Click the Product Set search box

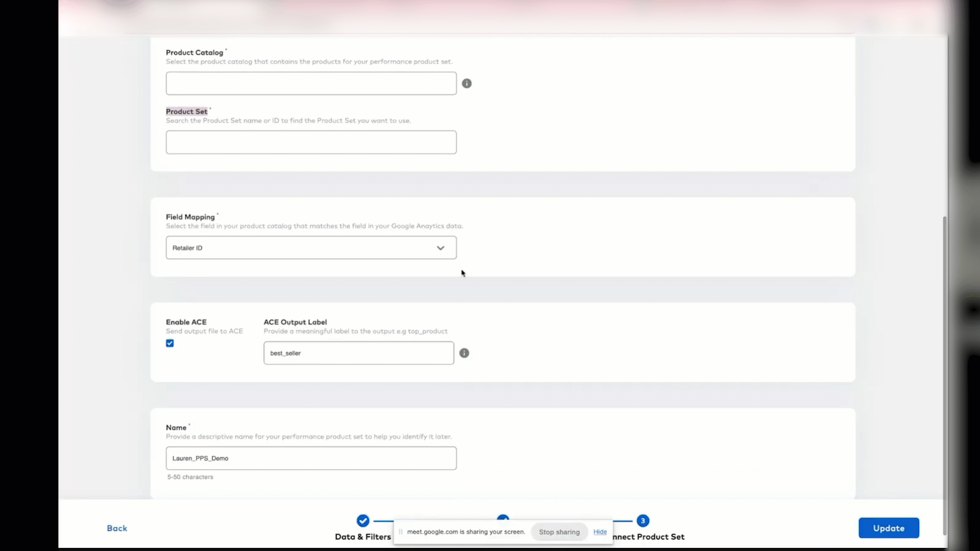tap(311, 142)
